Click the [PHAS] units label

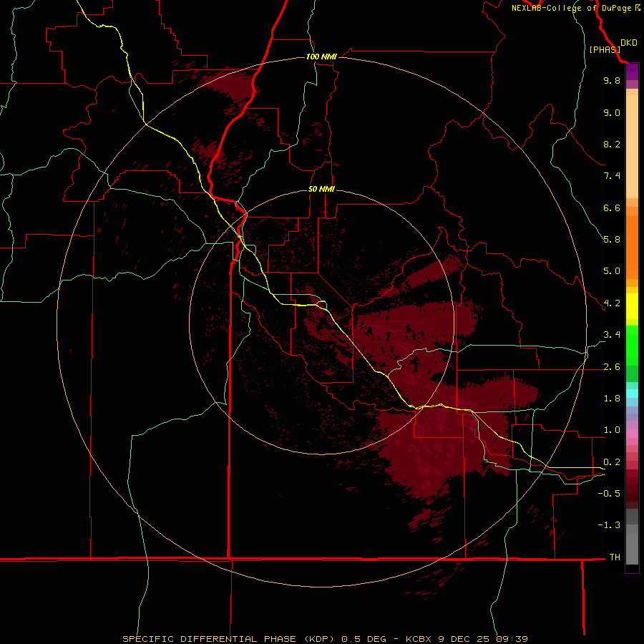[605, 49]
